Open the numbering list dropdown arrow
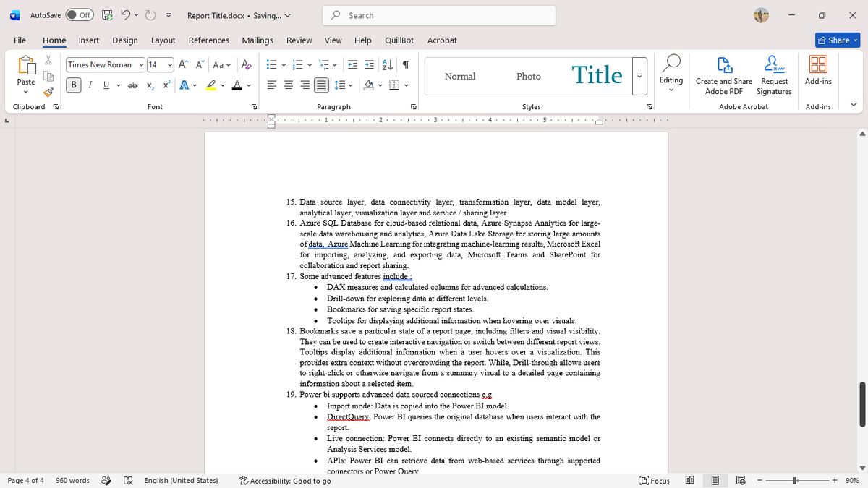 point(308,64)
